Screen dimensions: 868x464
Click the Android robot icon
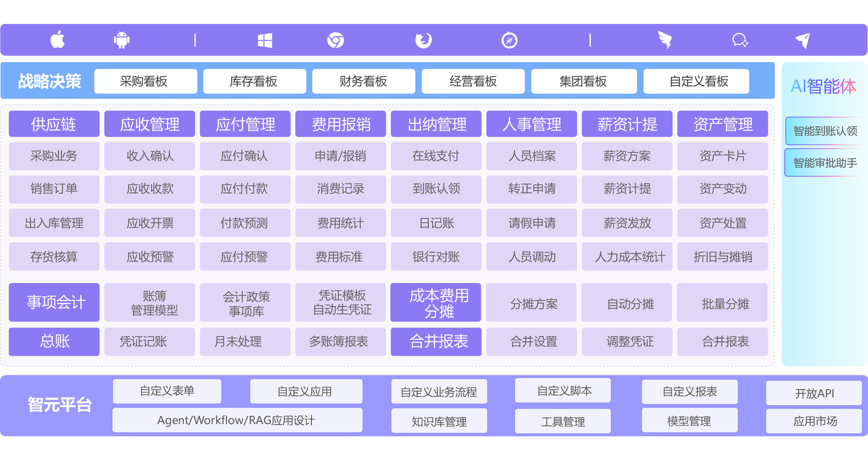[x=121, y=40]
